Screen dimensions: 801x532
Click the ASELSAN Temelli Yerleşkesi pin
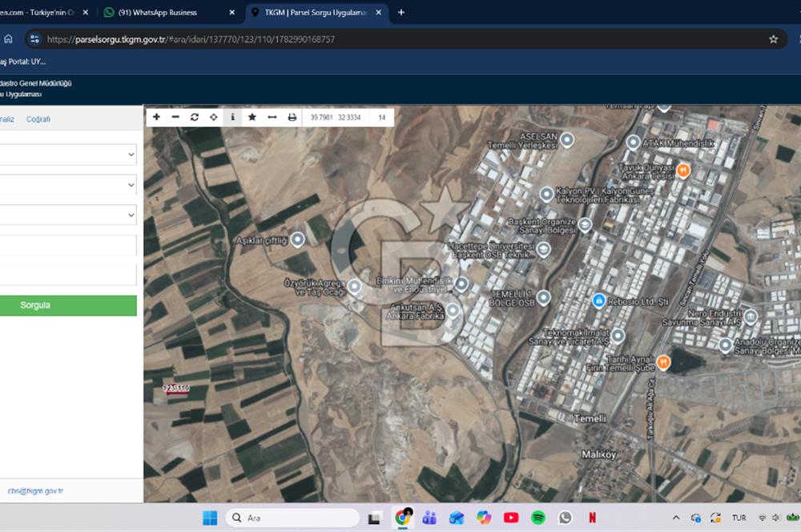[x=567, y=139]
